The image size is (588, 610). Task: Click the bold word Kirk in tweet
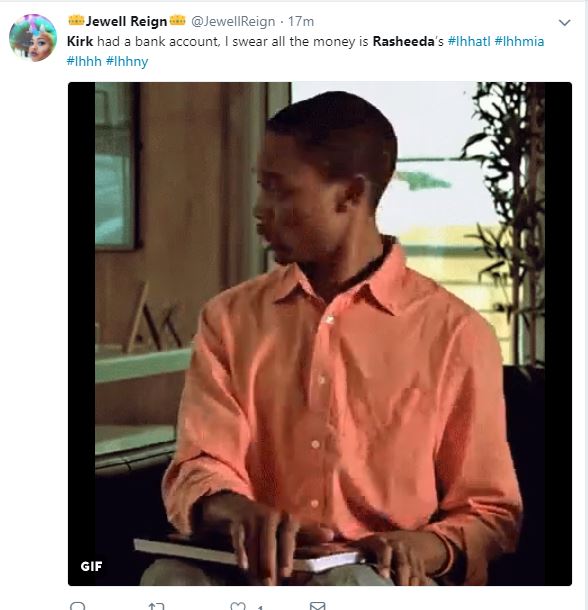coord(80,41)
